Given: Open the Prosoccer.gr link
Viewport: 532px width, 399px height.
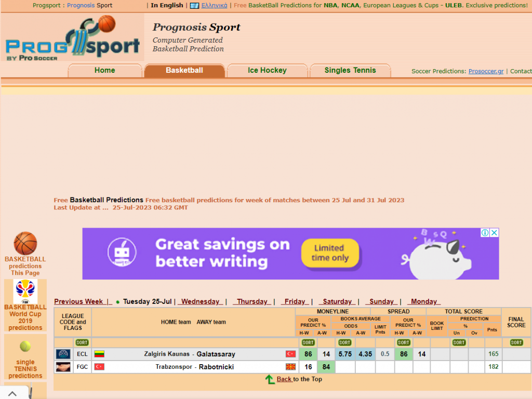Looking at the screenshot, I should coord(486,71).
